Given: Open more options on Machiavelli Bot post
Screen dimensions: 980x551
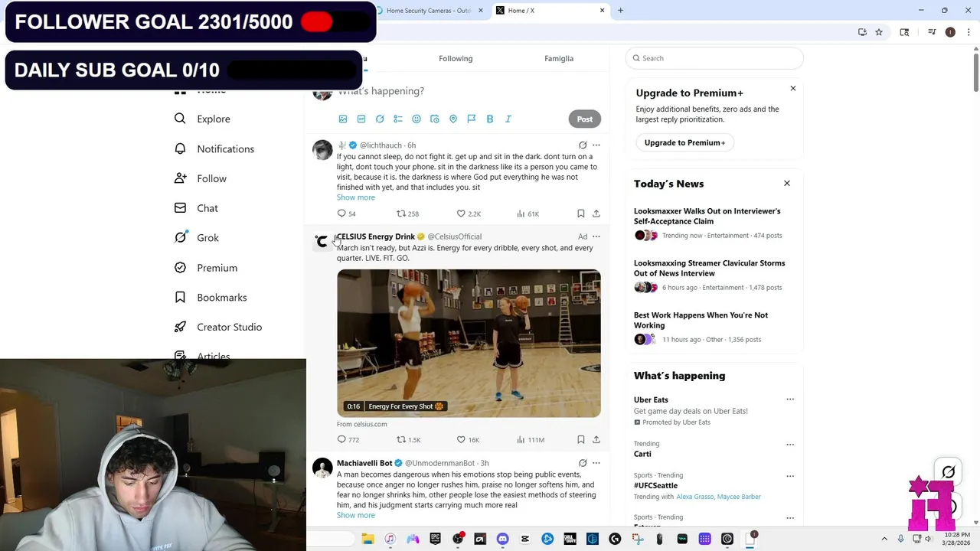Looking at the screenshot, I should pyautogui.click(x=596, y=463).
